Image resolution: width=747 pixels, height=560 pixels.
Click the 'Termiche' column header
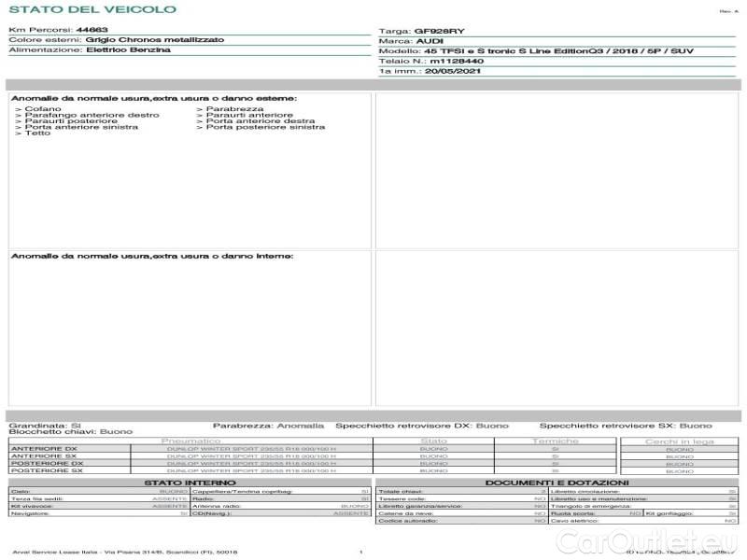[x=555, y=441]
